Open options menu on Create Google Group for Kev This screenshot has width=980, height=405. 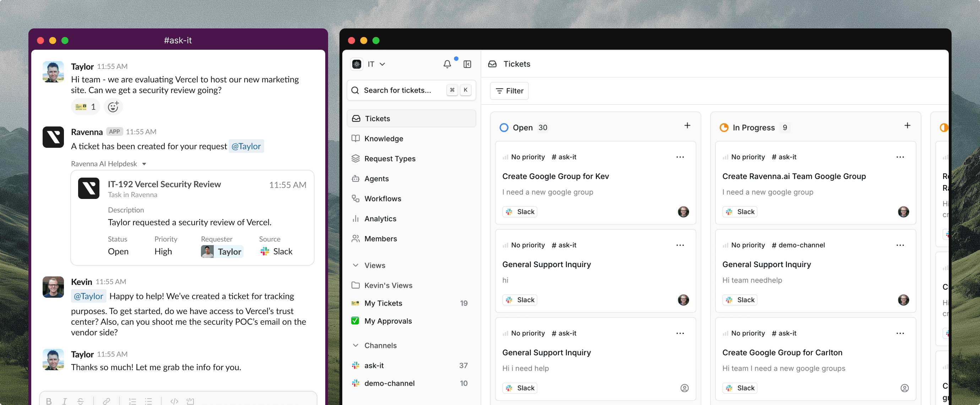pos(680,157)
